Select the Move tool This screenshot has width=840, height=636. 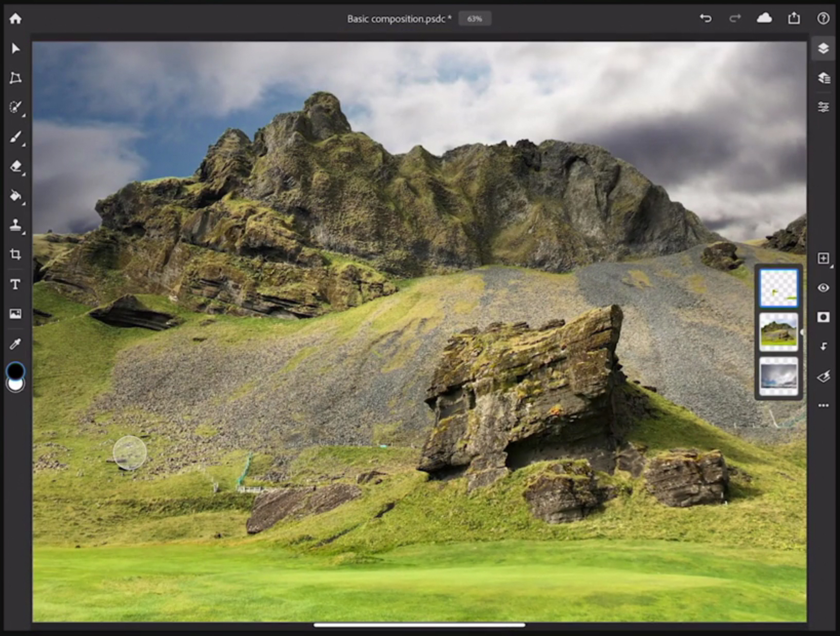pyautogui.click(x=15, y=48)
